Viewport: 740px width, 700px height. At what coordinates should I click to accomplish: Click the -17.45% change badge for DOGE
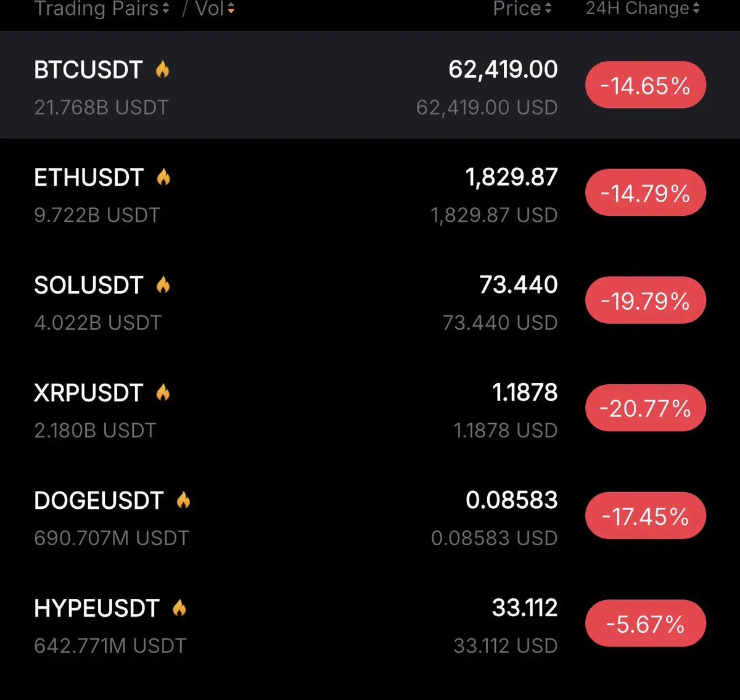point(645,516)
